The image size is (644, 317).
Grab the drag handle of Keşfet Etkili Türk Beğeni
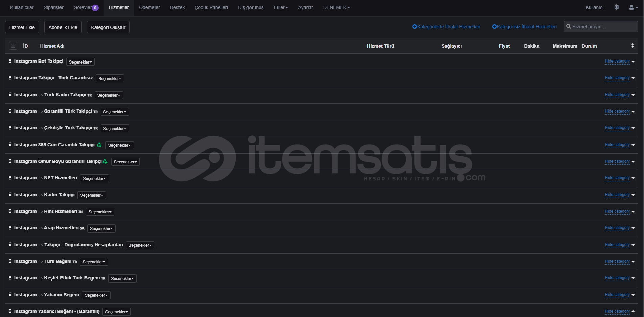coord(10,278)
